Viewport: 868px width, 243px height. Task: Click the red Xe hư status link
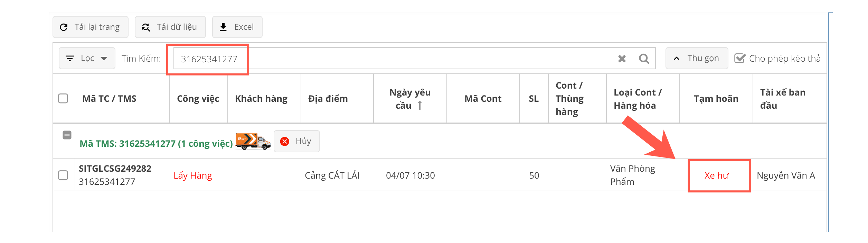(x=717, y=175)
